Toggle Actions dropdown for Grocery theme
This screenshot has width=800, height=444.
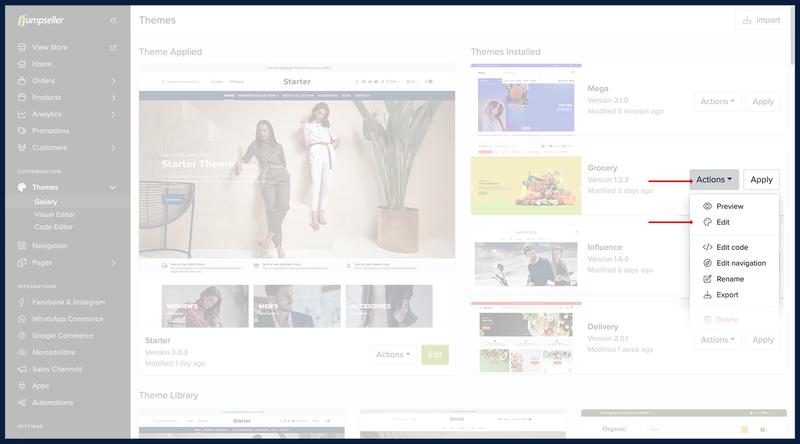click(714, 180)
